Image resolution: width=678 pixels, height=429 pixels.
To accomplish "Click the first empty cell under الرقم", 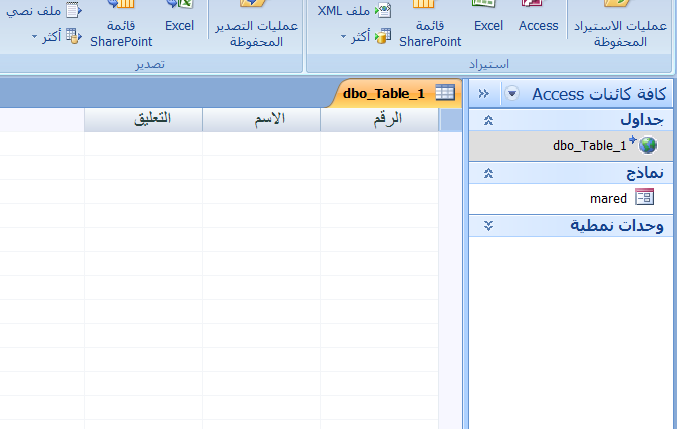I will pyautogui.click(x=379, y=144).
